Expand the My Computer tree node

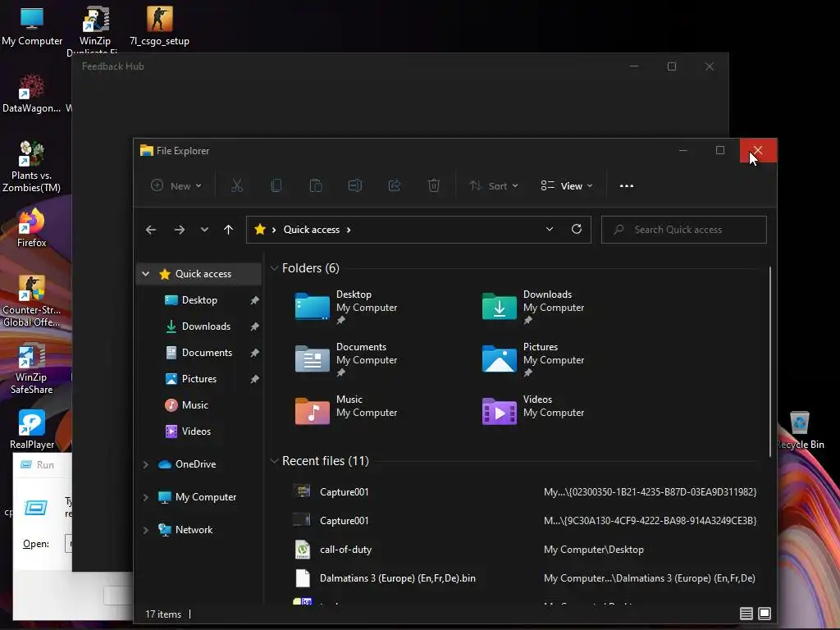click(x=146, y=497)
